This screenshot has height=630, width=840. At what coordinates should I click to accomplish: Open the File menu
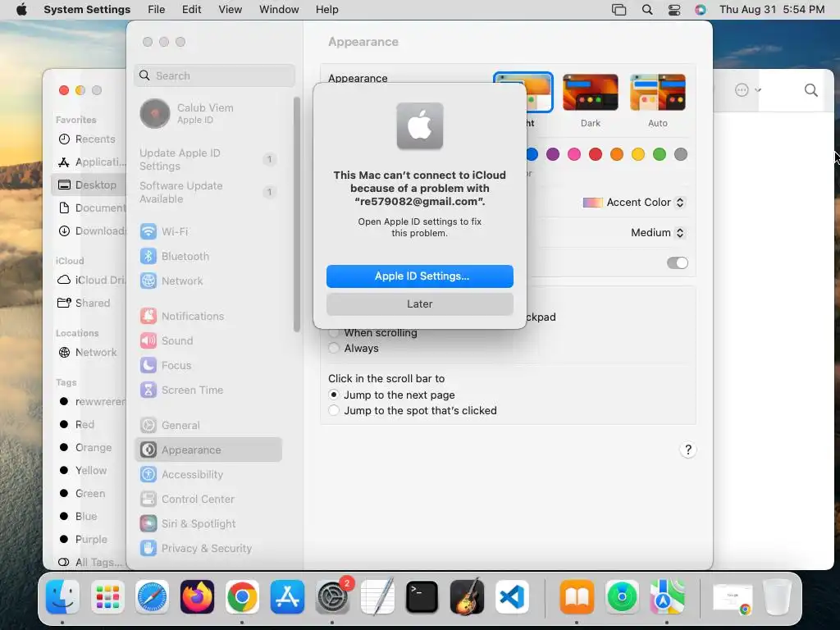pos(157,10)
